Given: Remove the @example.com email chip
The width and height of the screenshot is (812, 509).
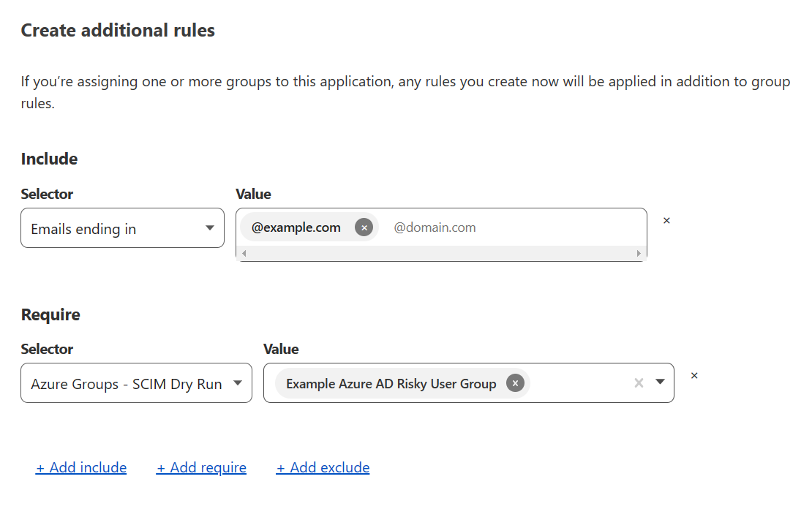Looking at the screenshot, I should click(x=364, y=227).
